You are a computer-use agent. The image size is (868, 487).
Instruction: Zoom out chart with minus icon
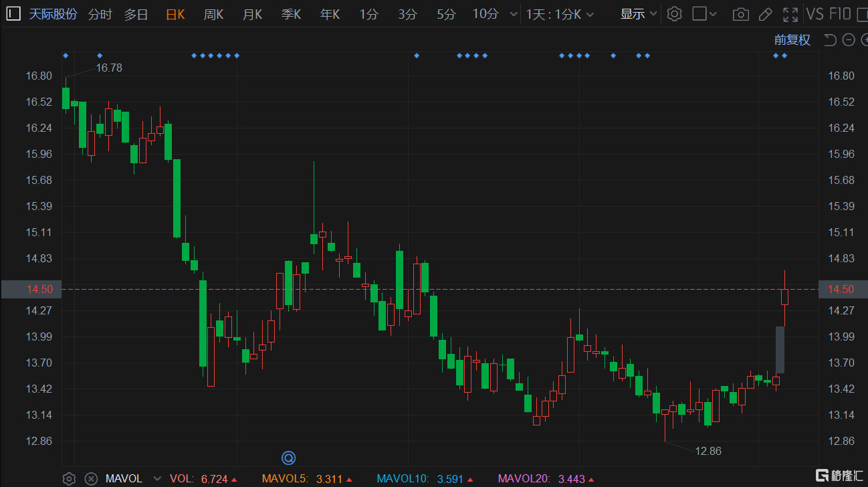pyautogui.click(x=849, y=40)
